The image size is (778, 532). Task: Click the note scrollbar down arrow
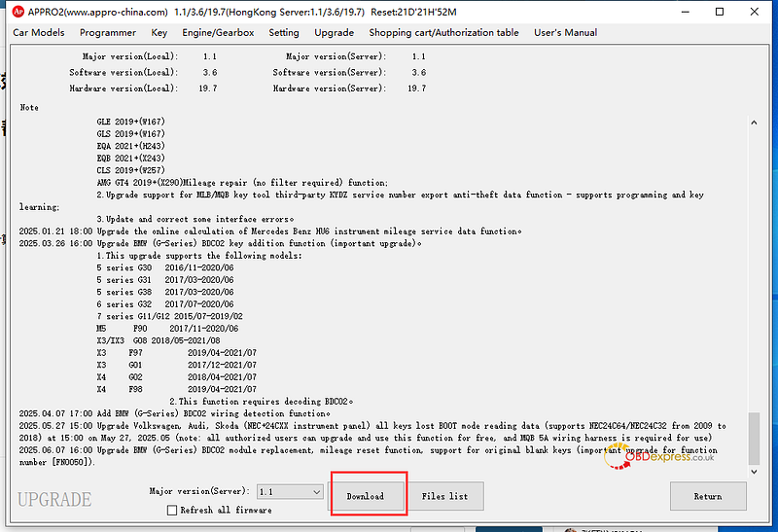[754, 472]
